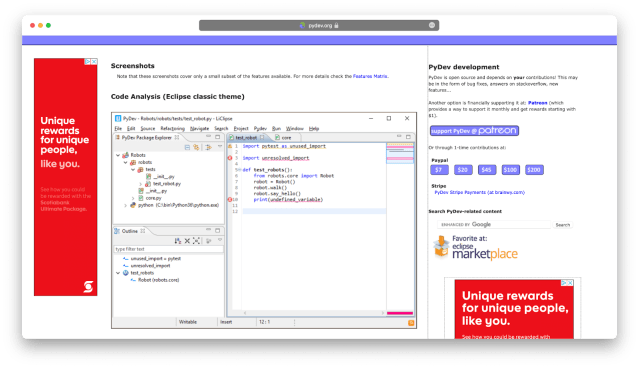Viewport: 639px width, 368px height.
Task: Donate $7 via Paypal
Action: click(439, 170)
